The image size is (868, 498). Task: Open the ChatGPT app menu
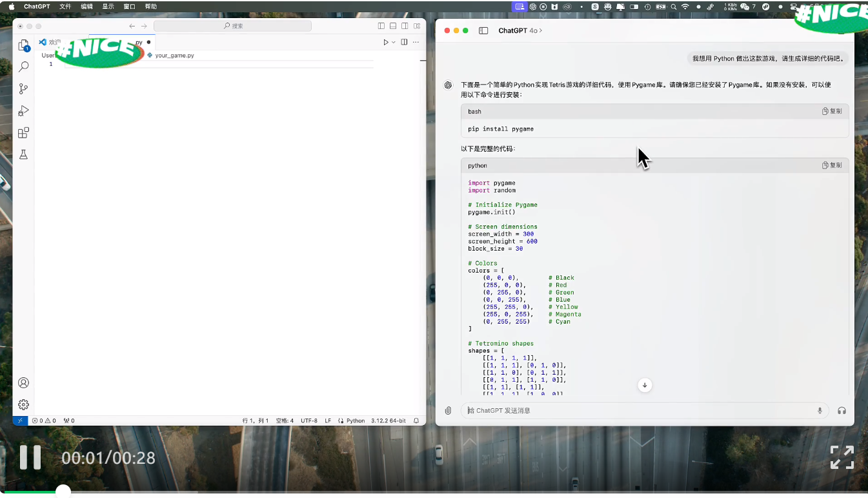tap(37, 6)
